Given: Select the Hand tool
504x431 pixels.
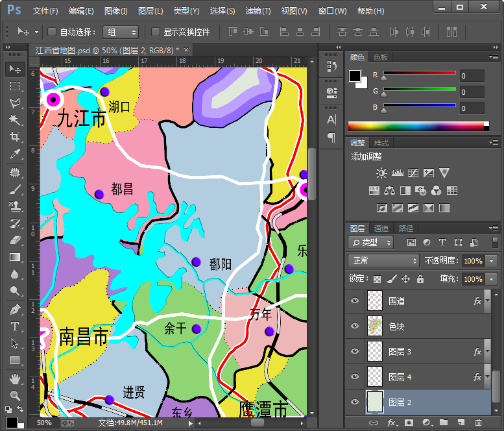Looking at the screenshot, I should coord(14,378).
